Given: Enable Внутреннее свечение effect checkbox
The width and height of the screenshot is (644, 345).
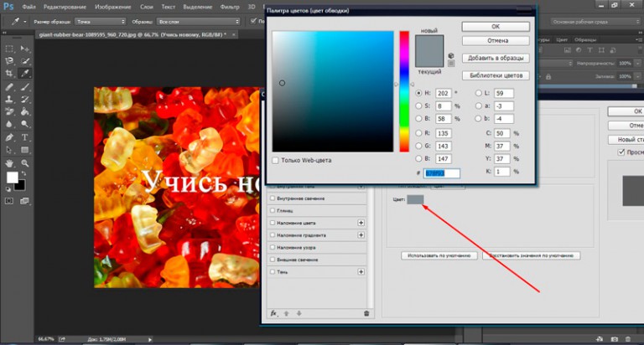Looking at the screenshot, I should [x=273, y=198].
